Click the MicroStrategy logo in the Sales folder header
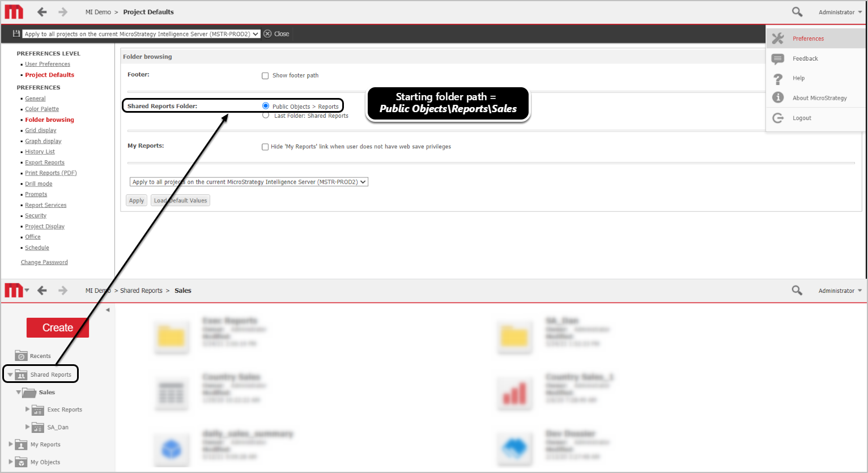 (x=14, y=291)
